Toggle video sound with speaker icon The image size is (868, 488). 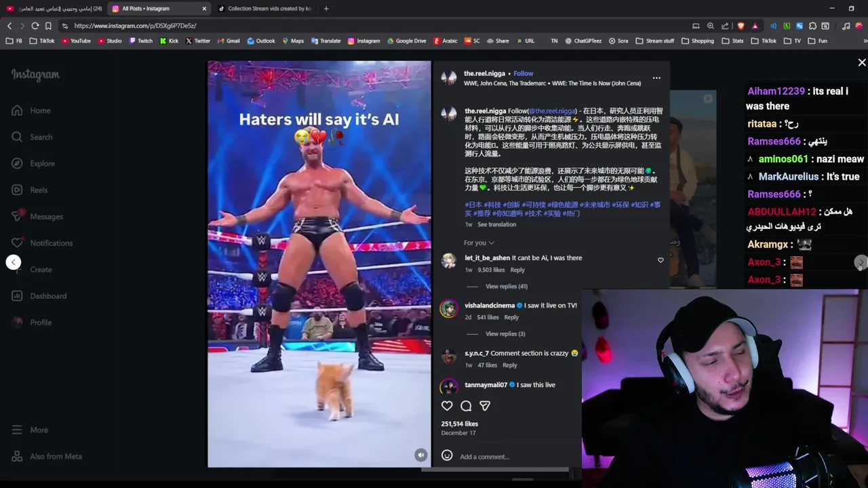point(420,455)
